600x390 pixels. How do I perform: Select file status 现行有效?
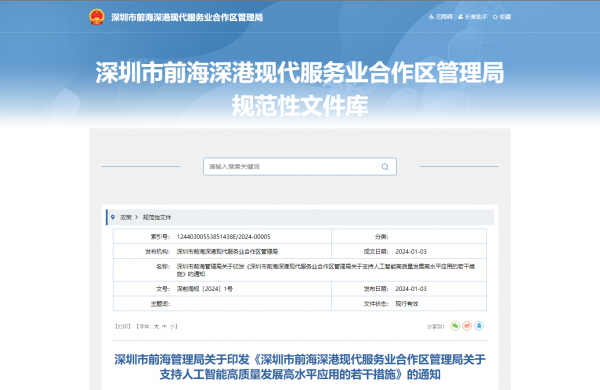click(x=407, y=304)
